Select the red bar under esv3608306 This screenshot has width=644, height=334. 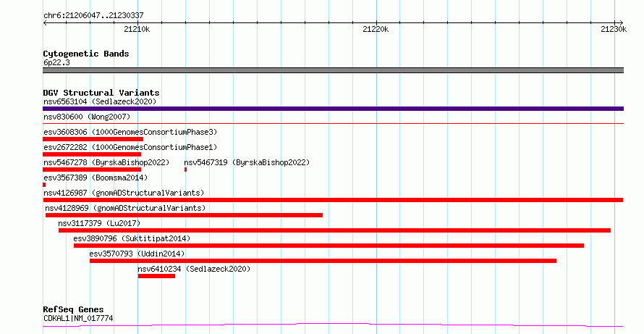(93, 139)
